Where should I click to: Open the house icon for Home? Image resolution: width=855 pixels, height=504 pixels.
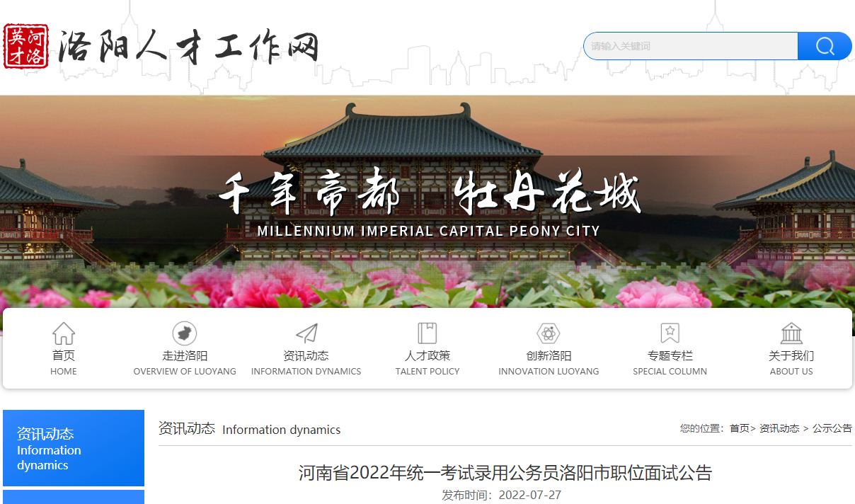(64, 333)
